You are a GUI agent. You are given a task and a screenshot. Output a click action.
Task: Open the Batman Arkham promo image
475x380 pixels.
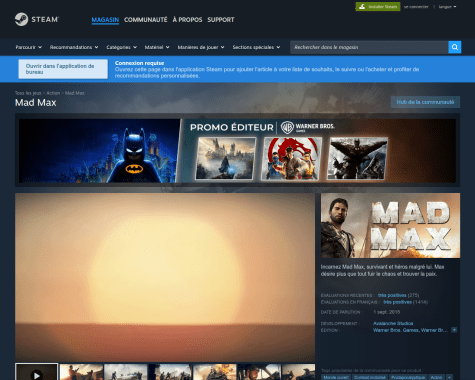click(x=357, y=158)
